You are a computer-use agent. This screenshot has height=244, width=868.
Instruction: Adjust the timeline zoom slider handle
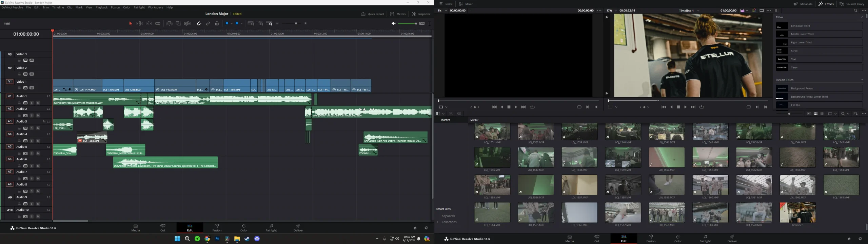click(x=296, y=23)
